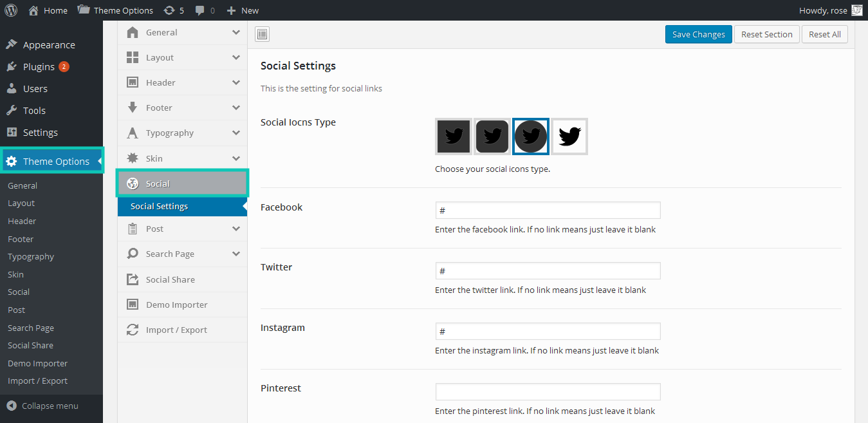The height and width of the screenshot is (423, 868).
Task: Open Layout in the left admin submenu
Action: pyautogui.click(x=21, y=203)
